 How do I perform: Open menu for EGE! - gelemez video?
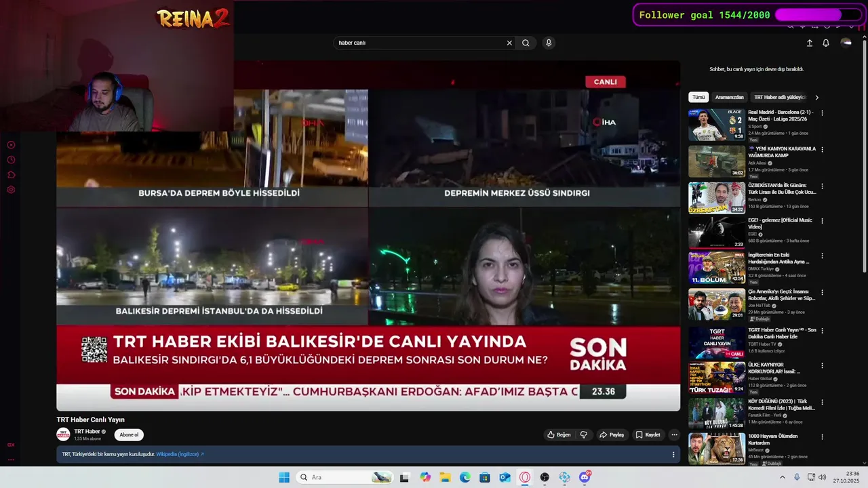click(x=823, y=220)
